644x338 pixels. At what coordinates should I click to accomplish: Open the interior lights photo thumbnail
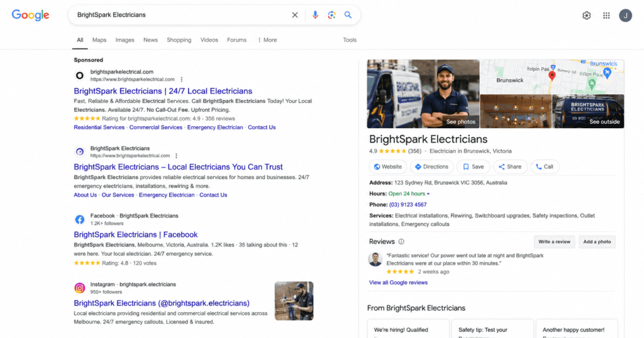[x=516, y=111]
